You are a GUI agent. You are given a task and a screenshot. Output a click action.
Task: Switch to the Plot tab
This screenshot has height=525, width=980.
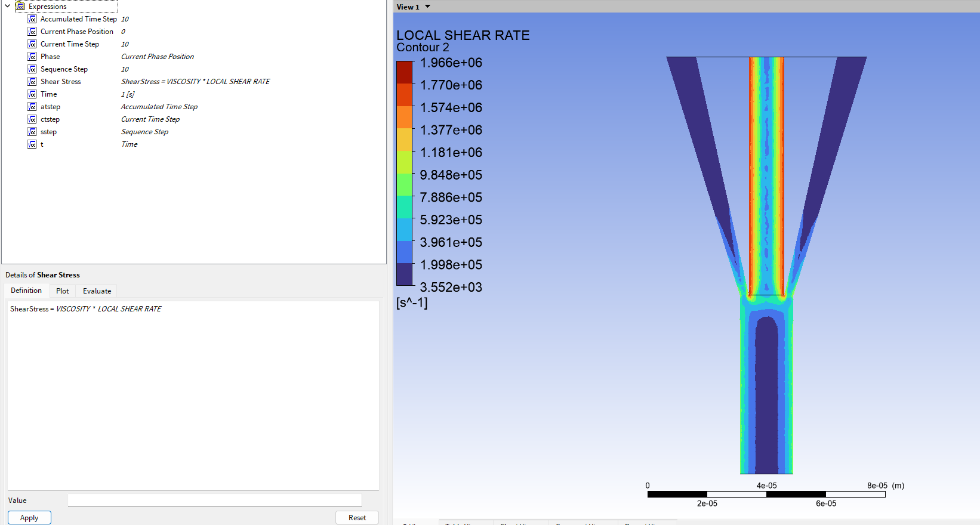[63, 291]
